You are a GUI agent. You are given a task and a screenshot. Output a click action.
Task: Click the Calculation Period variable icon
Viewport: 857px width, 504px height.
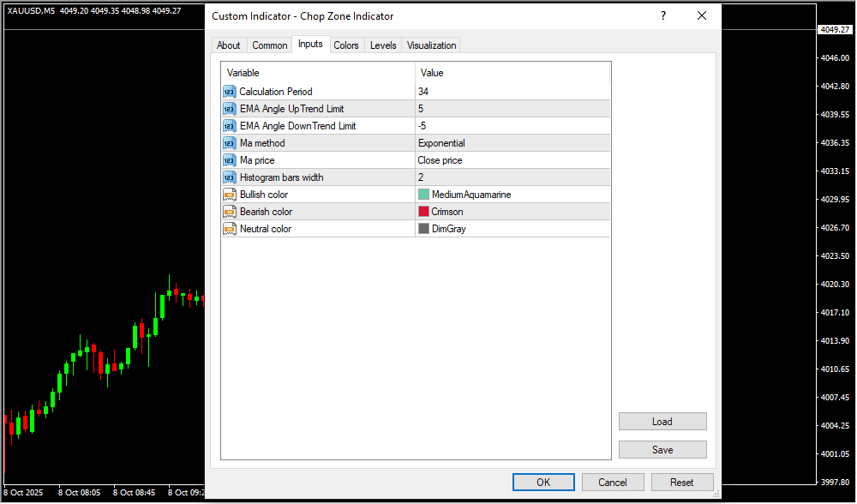[x=229, y=92]
